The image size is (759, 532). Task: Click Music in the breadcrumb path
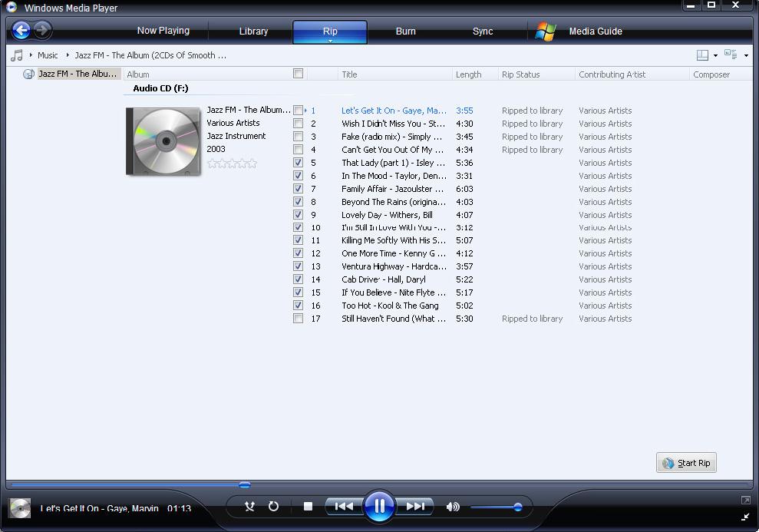click(48, 55)
